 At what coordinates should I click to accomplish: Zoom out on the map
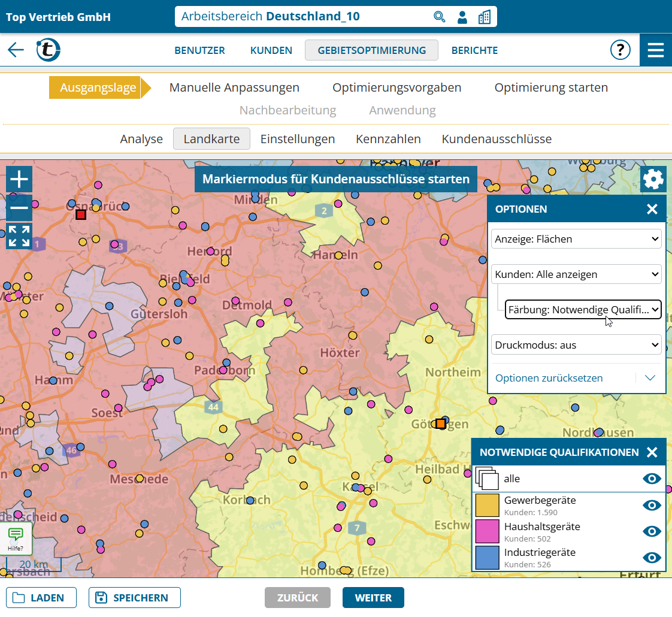pyautogui.click(x=19, y=208)
